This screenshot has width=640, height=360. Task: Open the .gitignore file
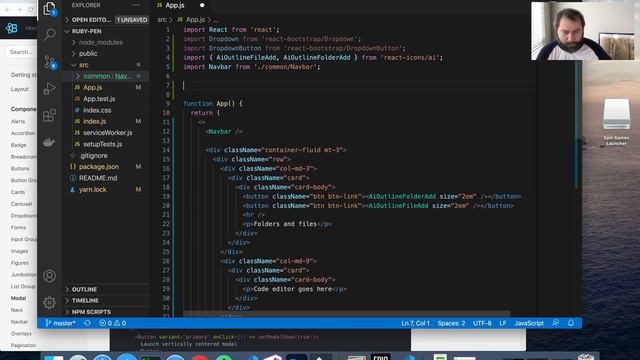[107, 156]
